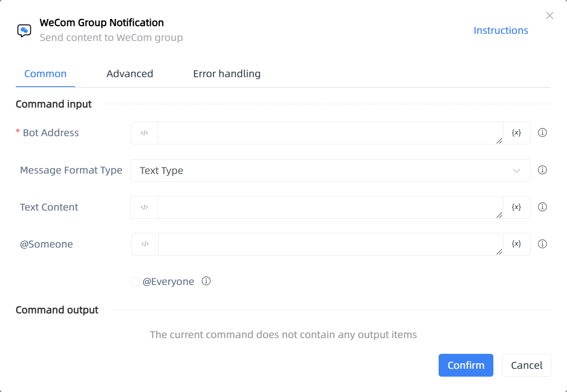Click @Someone field resize handle

point(499,251)
